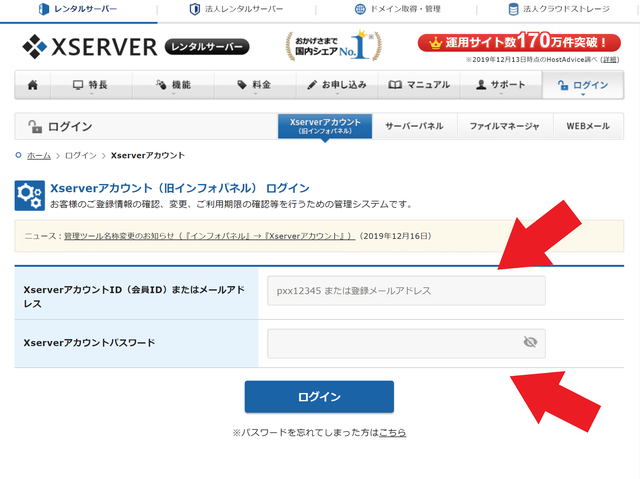Click the mouse icon beside 機能
The height and width of the screenshot is (479, 640).
161,84
